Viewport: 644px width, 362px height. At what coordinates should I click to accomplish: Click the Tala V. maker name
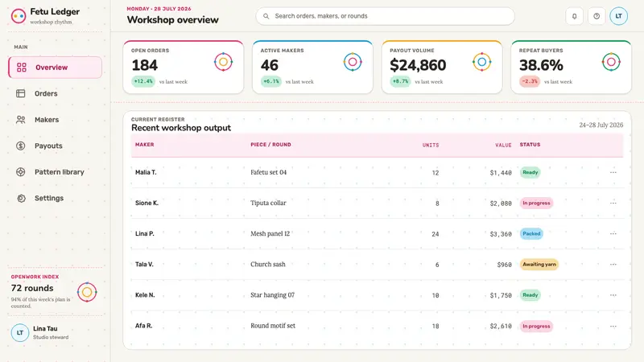(144, 265)
